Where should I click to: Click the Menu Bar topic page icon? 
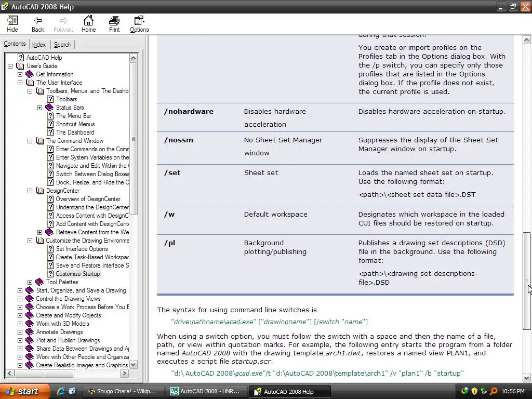pos(50,116)
